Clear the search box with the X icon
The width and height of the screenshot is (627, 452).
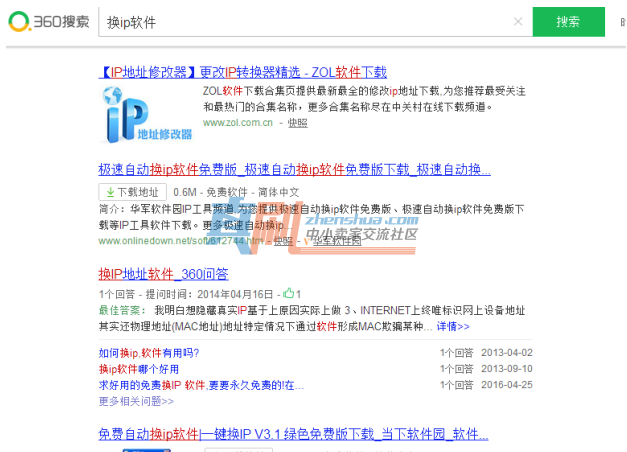[x=518, y=22]
